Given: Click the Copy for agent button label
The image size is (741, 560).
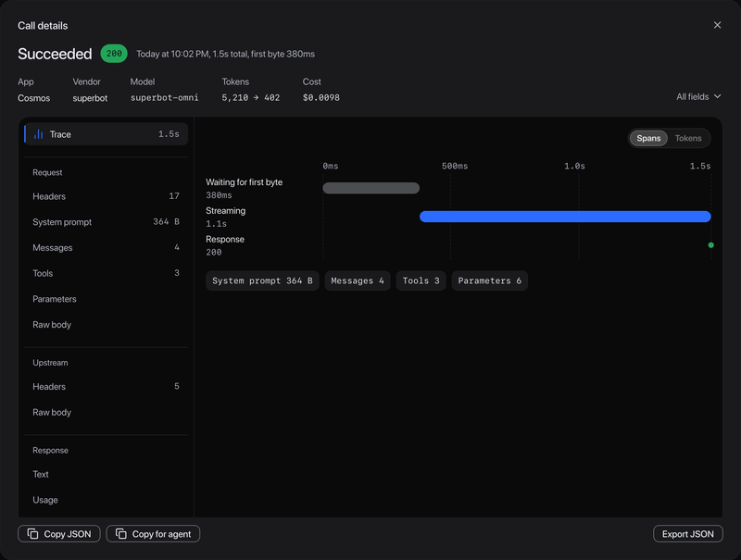Looking at the screenshot, I should [161, 534].
